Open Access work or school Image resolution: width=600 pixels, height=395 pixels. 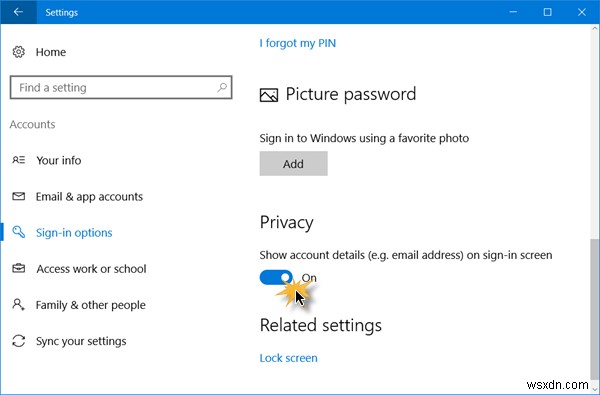[x=91, y=269]
